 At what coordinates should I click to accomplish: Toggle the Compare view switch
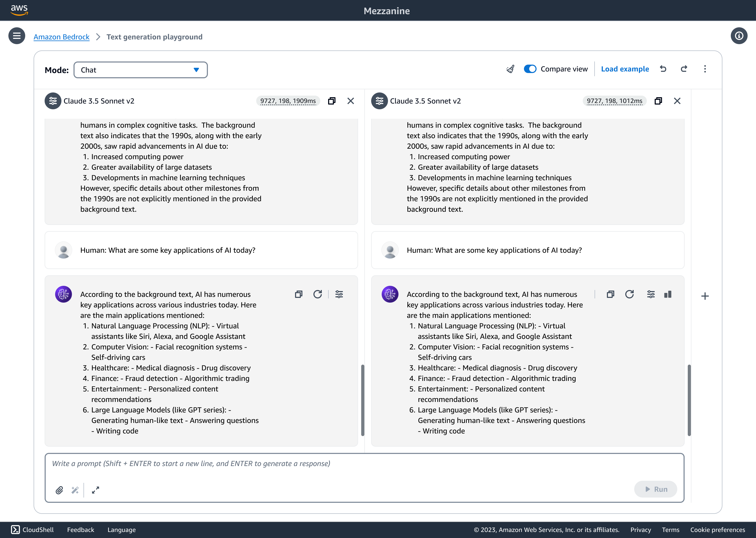coord(529,69)
